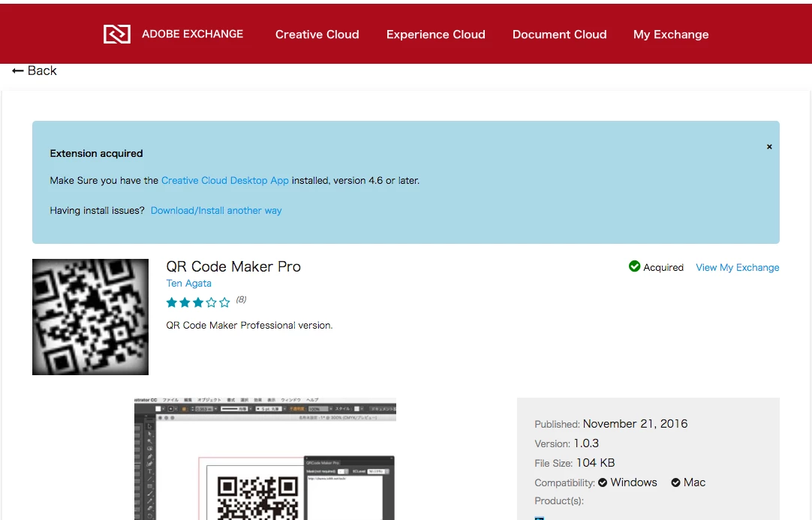
Task: Click the Extension acquired heading
Action: tap(96, 153)
